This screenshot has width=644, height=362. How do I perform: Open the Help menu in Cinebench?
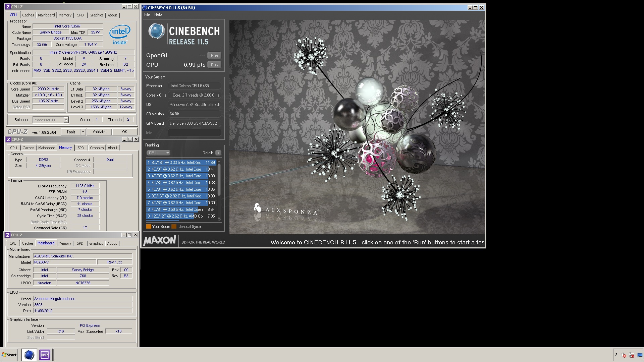coord(158,14)
